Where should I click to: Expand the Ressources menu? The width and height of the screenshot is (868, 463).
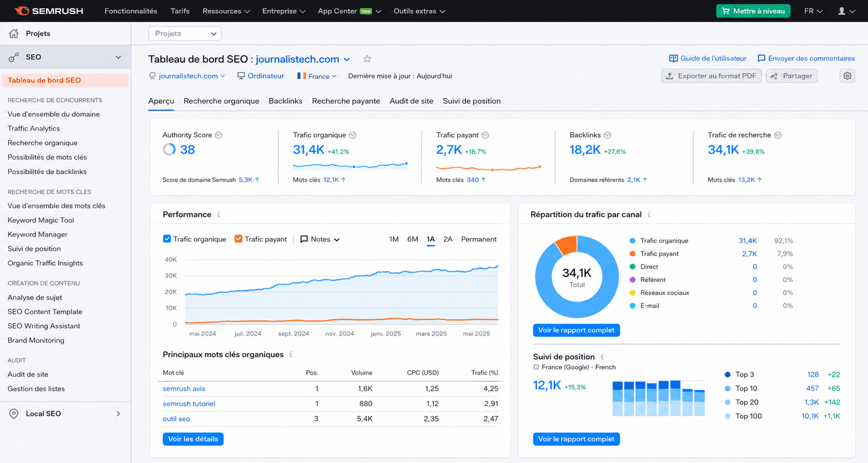(226, 11)
